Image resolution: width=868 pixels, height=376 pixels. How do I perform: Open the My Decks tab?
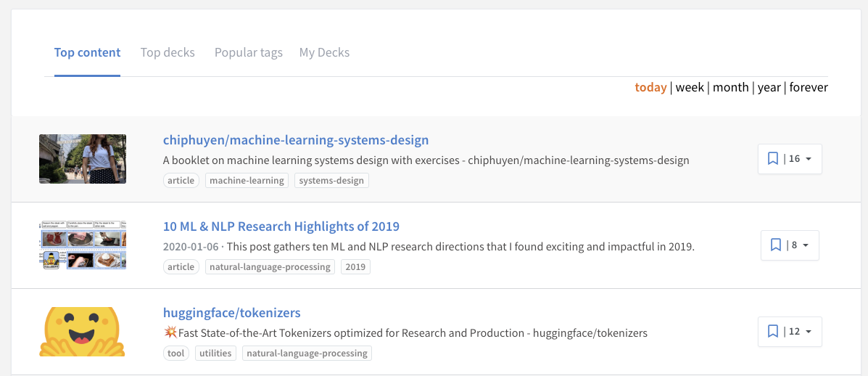click(324, 52)
